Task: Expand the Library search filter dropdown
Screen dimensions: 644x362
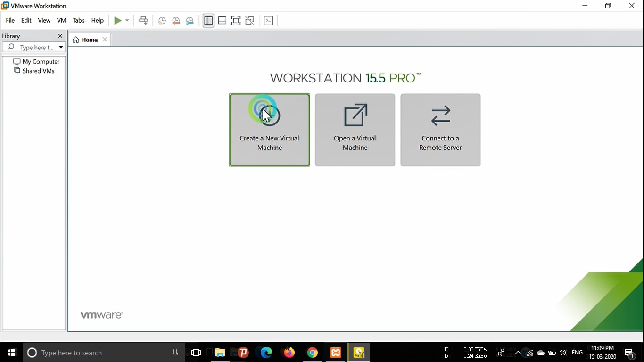Action: (x=61, y=47)
